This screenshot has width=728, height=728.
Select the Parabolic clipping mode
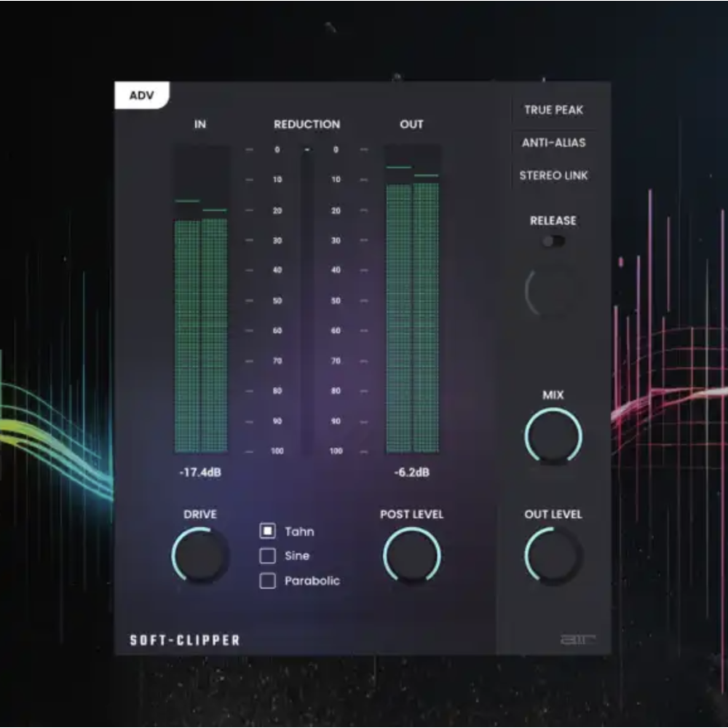click(268, 580)
